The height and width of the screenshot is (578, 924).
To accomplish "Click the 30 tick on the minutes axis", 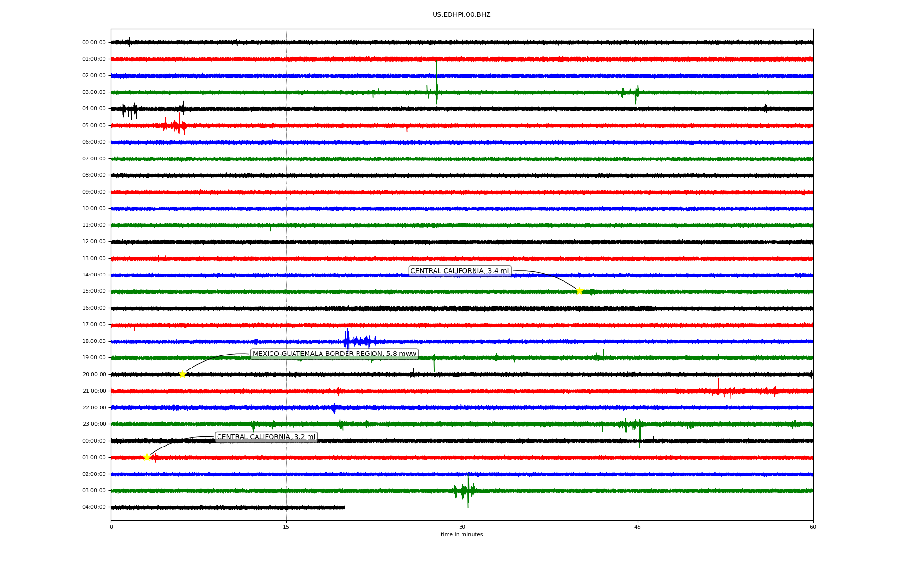I will [462, 527].
